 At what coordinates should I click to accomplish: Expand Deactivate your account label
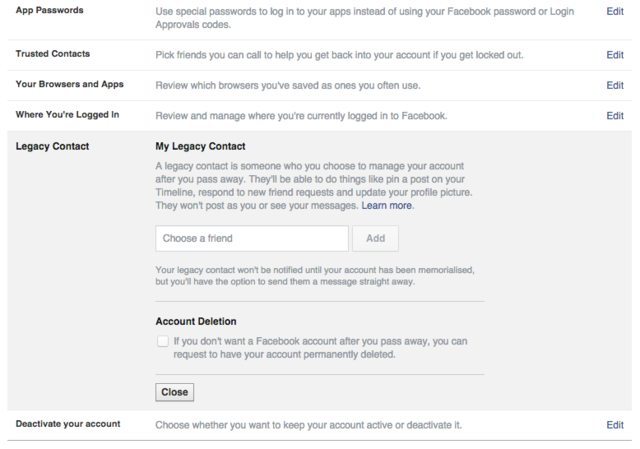pyautogui.click(x=68, y=424)
